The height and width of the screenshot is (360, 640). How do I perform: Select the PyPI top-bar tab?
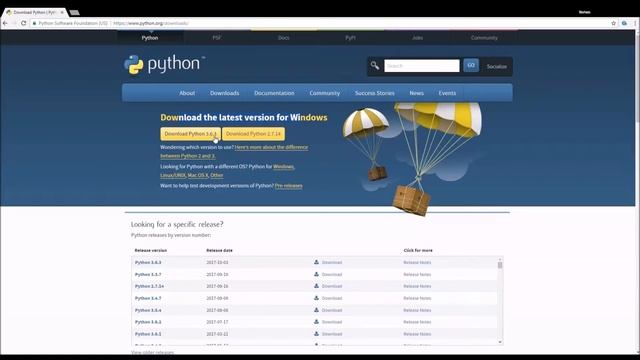coord(350,38)
